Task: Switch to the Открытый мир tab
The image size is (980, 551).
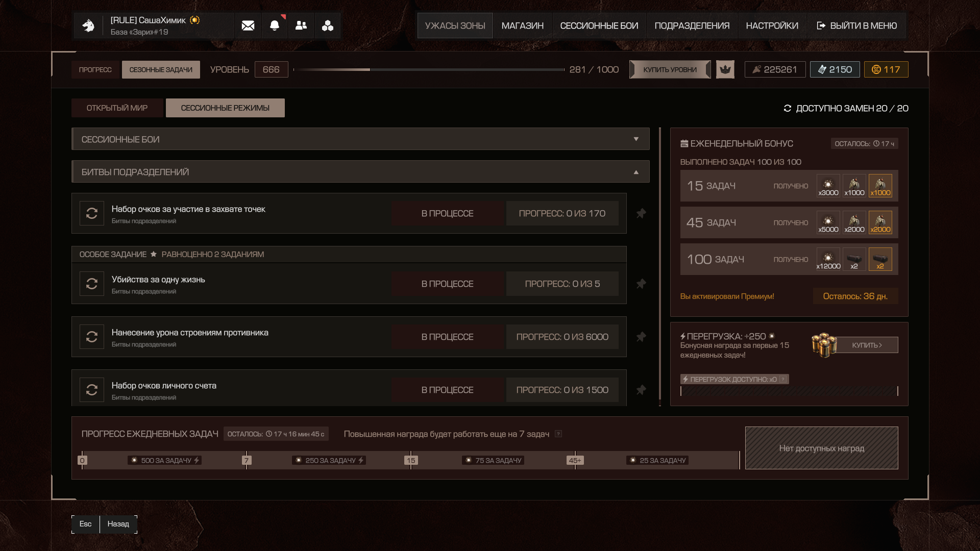Action: click(117, 108)
